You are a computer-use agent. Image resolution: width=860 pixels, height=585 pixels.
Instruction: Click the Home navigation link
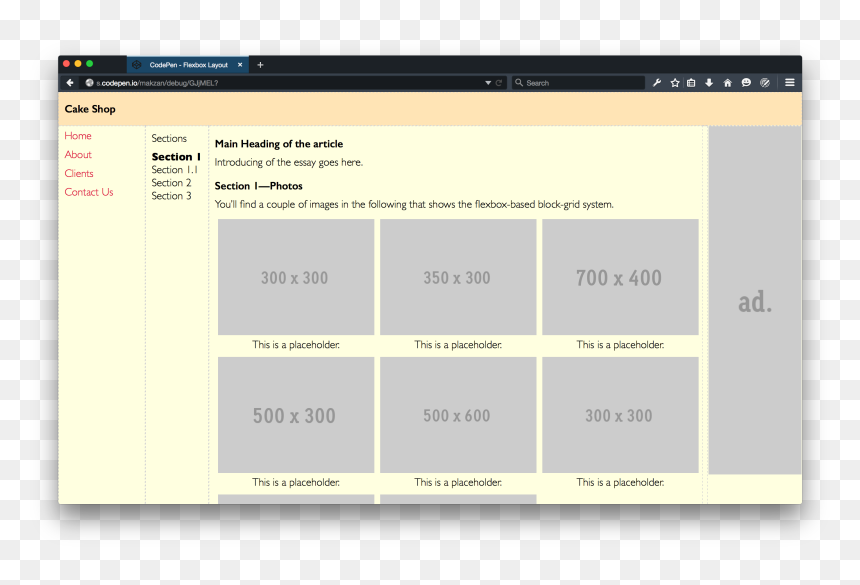coord(78,136)
